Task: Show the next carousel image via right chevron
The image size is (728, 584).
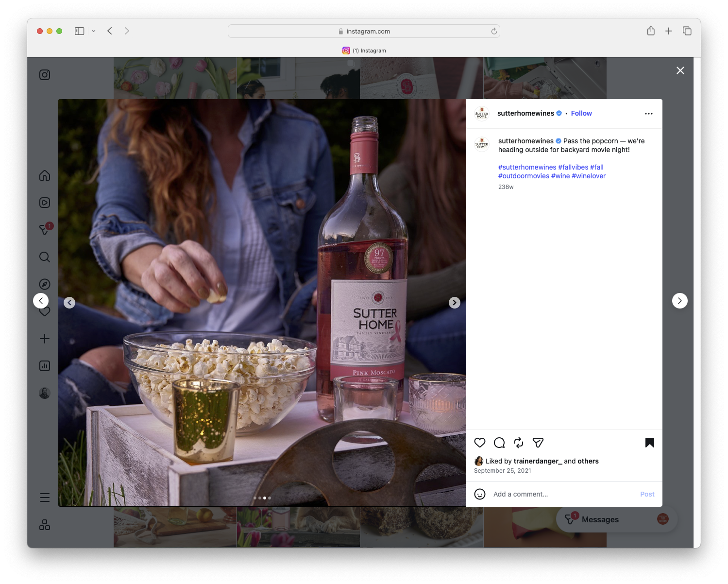Action: [x=454, y=302]
